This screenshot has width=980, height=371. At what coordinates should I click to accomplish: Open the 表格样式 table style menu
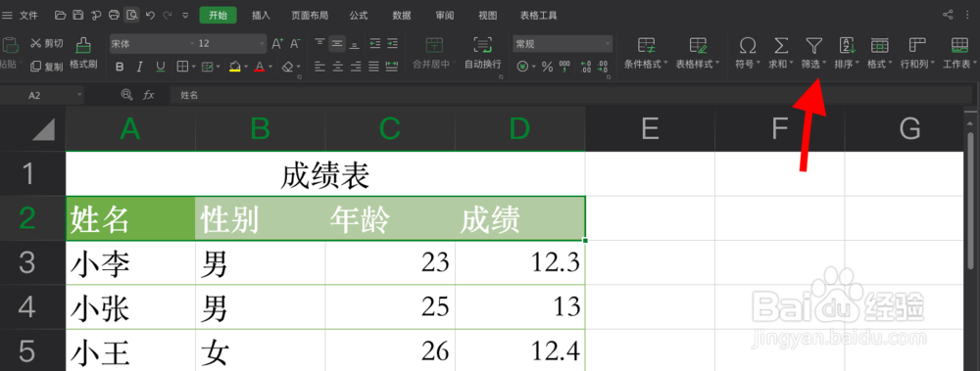click(x=698, y=53)
